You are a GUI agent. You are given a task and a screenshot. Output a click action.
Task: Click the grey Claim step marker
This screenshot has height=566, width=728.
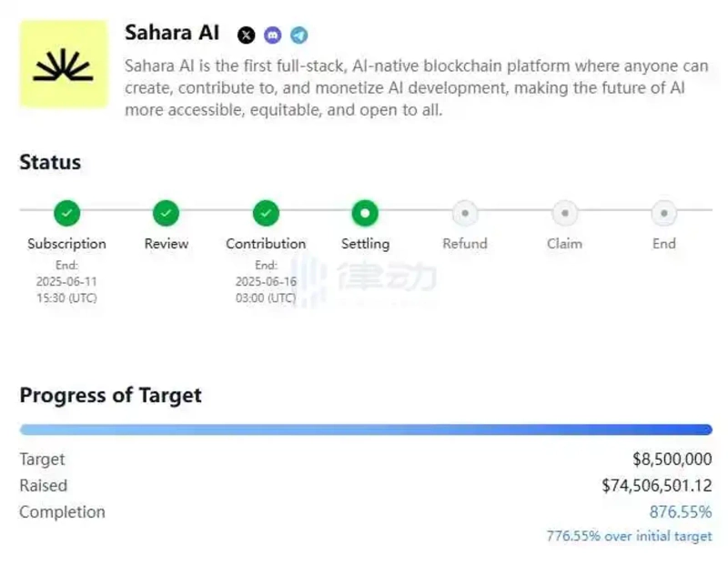pyautogui.click(x=564, y=214)
